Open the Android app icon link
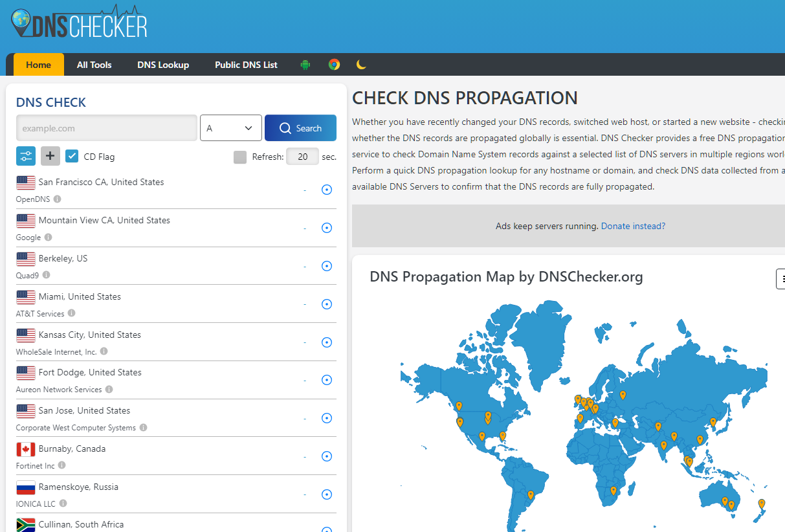The height and width of the screenshot is (532, 785). click(305, 65)
